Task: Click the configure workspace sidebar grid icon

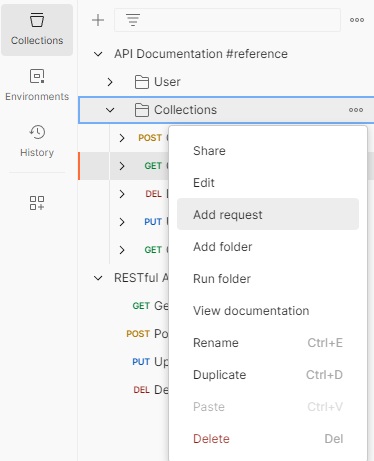Action: 37,203
